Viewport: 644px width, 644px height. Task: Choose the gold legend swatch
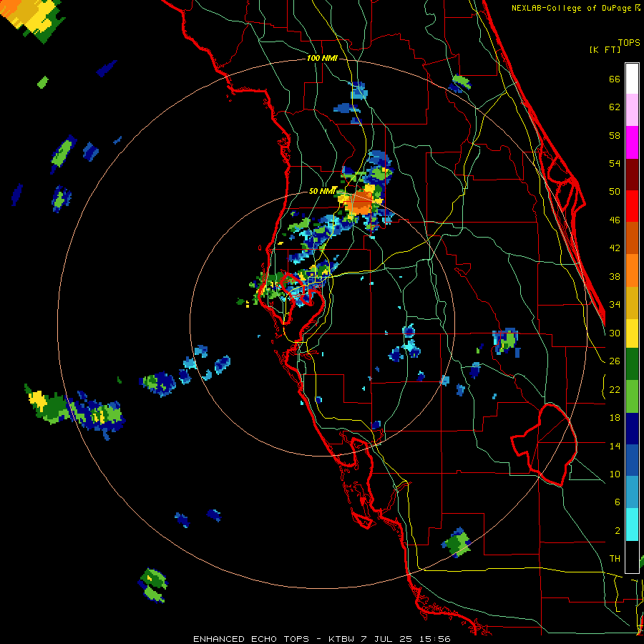pos(632,303)
